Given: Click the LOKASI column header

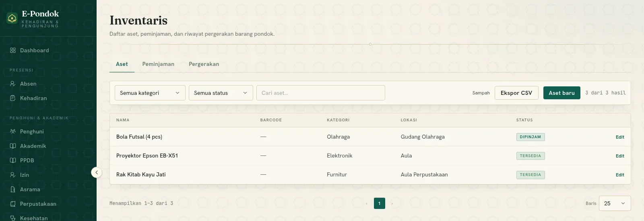Looking at the screenshot, I should tap(409, 120).
